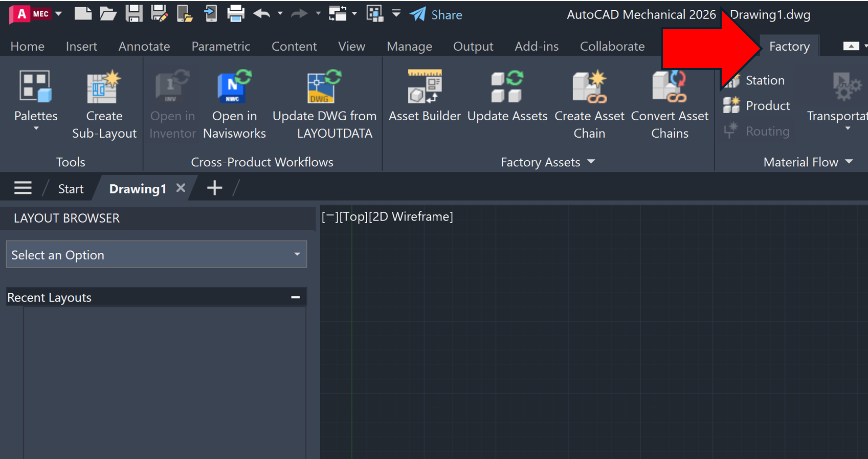Share the drawing via Share button
The image size is (868, 459).
click(x=436, y=15)
